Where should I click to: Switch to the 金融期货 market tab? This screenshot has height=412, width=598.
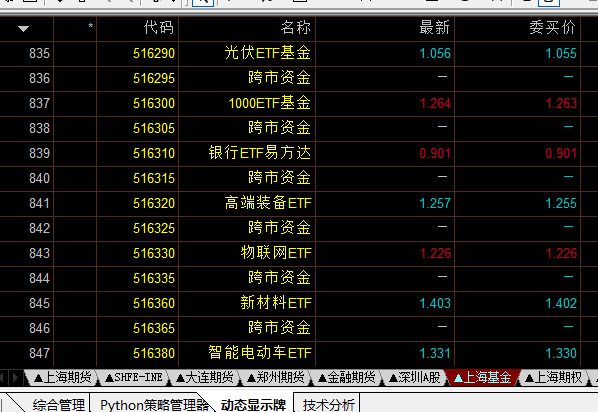coord(347,378)
